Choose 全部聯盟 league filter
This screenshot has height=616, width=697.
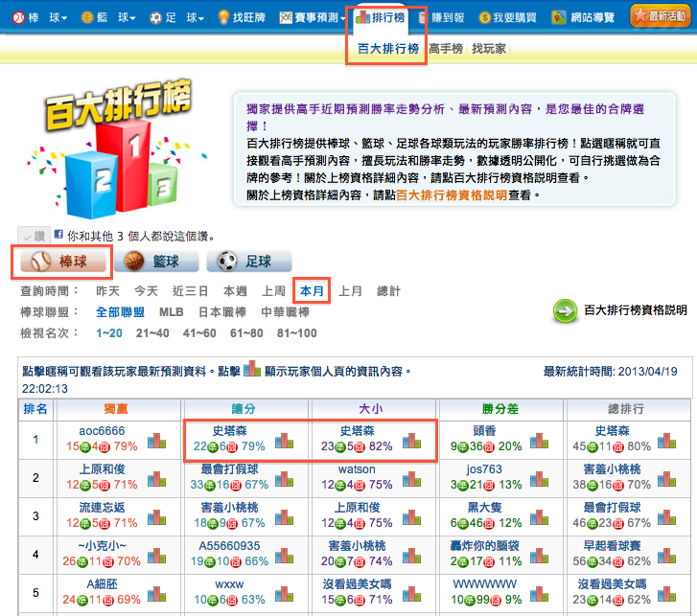point(120,312)
